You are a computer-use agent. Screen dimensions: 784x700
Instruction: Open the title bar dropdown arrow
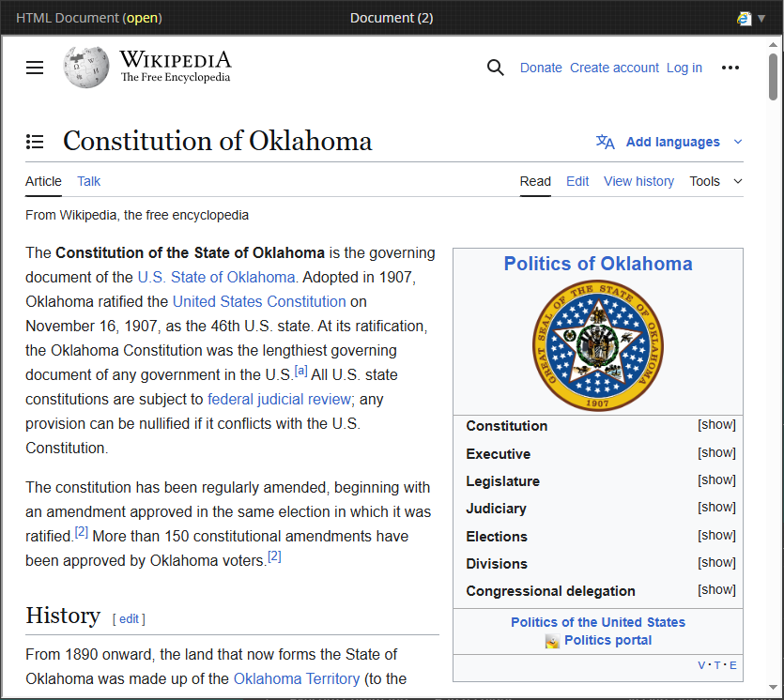coord(761,19)
